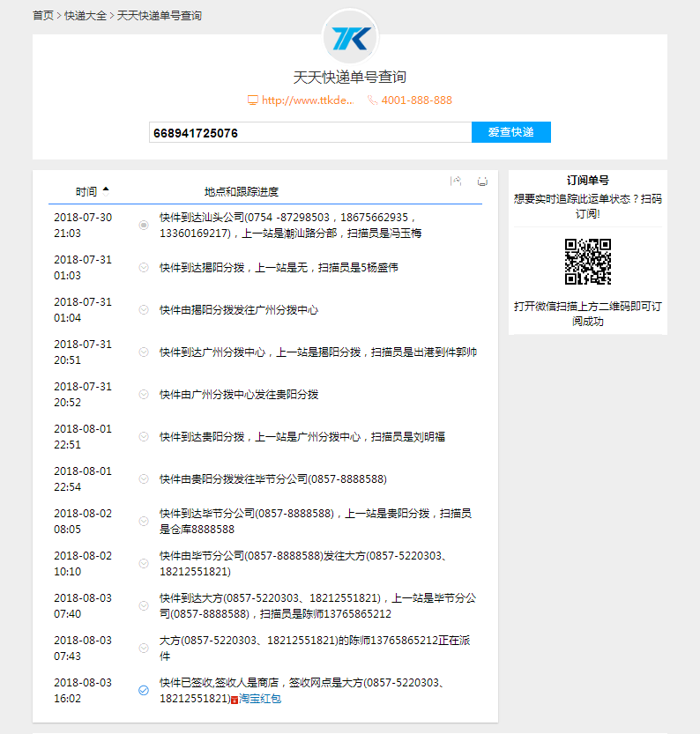
Task: Click the share icon above tracking table
Action: [456, 181]
